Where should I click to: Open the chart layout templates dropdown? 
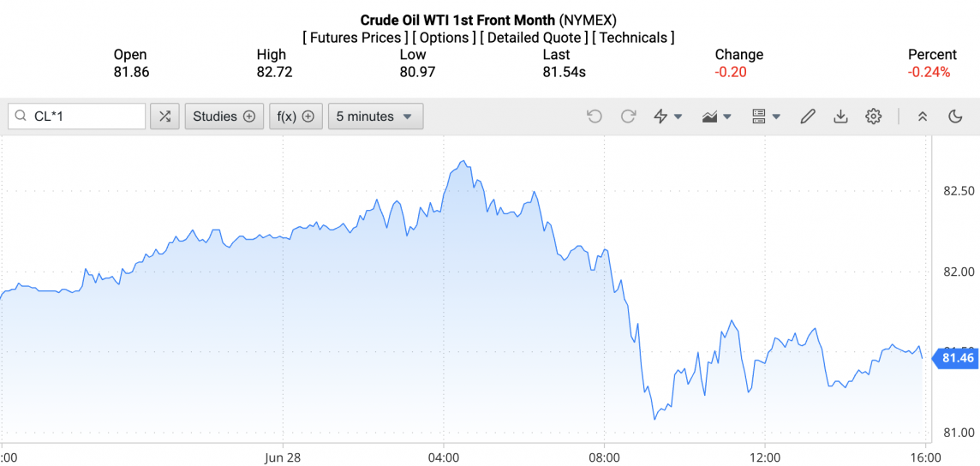pos(765,116)
